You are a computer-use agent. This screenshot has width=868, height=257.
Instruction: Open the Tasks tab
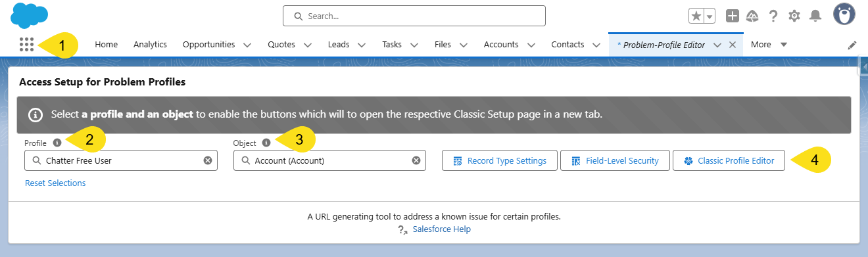click(x=392, y=45)
